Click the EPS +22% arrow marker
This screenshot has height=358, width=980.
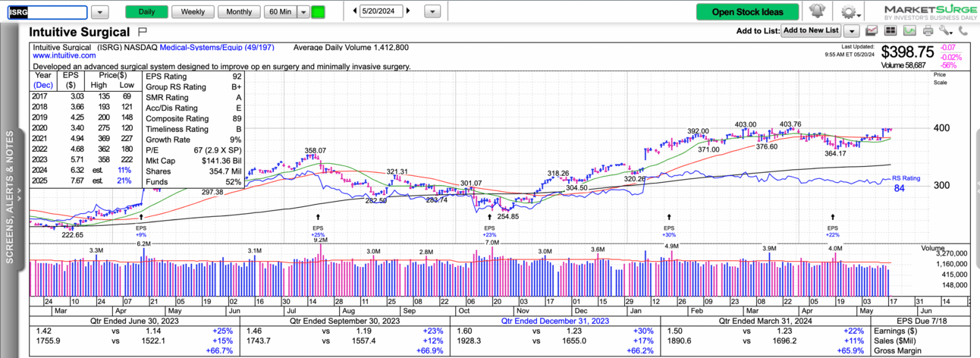pos(833,218)
